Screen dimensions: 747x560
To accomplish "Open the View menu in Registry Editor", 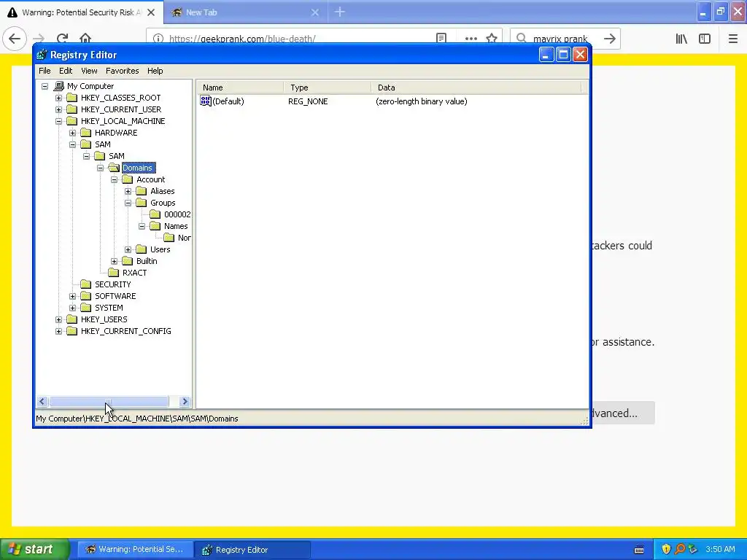I will (x=89, y=71).
